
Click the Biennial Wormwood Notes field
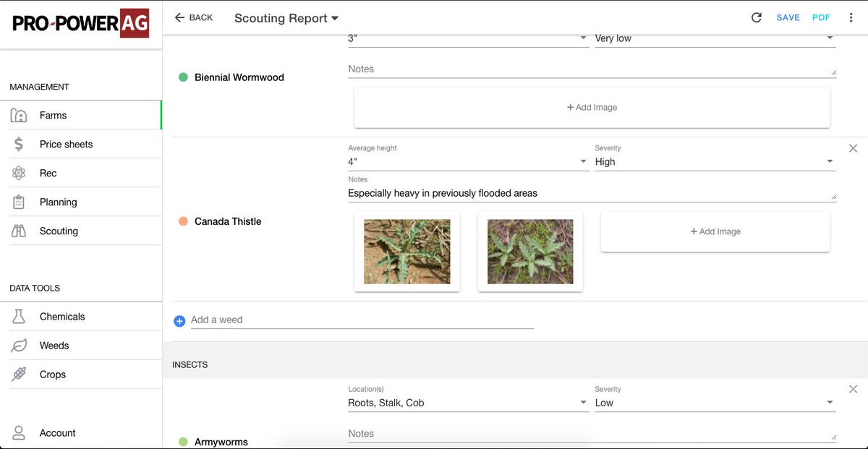(x=592, y=69)
